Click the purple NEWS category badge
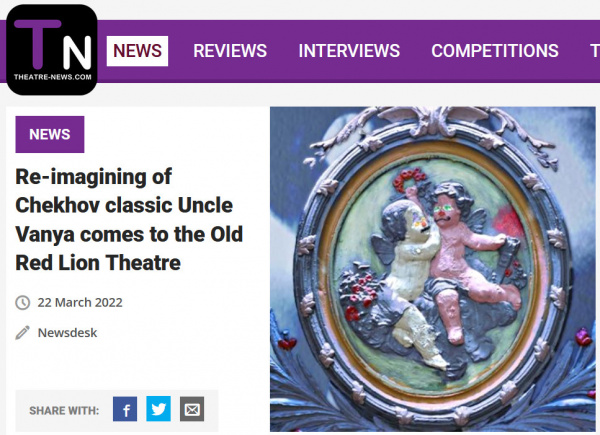The width and height of the screenshot is (600, 435). (x=50, y=134)
